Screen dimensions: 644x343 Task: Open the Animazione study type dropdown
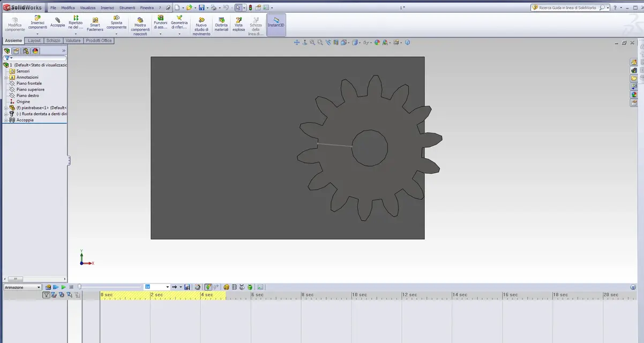click(x=23, y=287)
